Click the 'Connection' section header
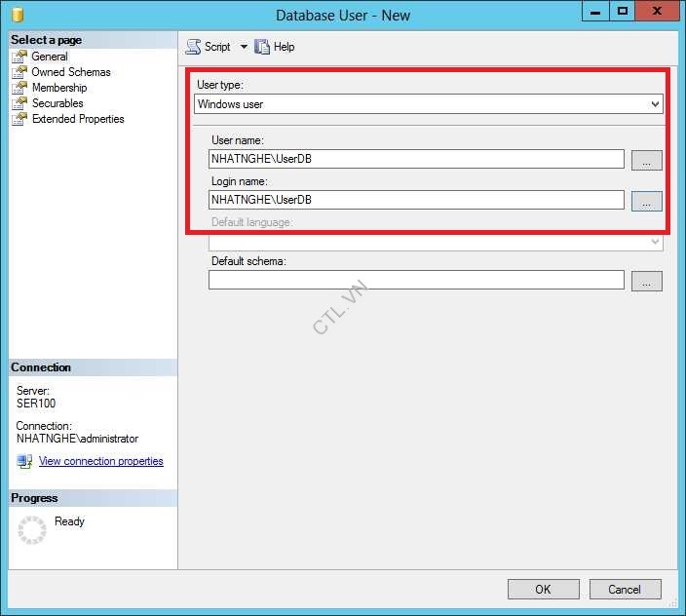Screen dimensions: 686x616 (x=41, y=367)
